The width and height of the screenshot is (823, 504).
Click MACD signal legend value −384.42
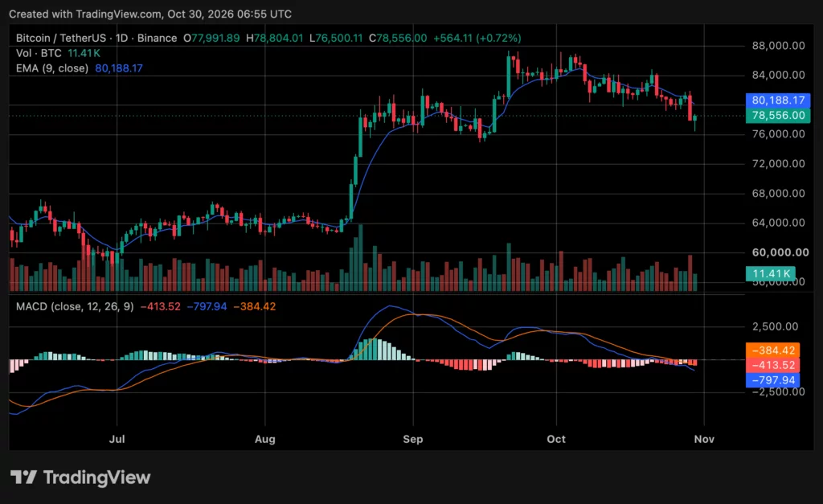[x=254, y=306]
